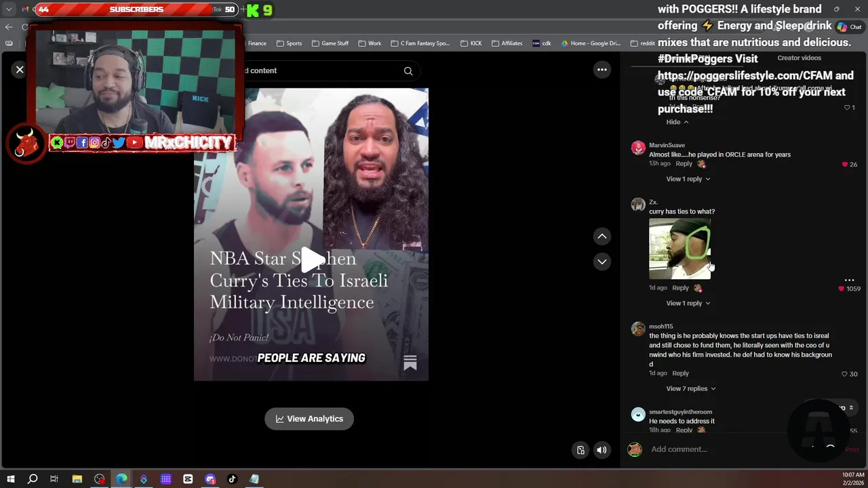Open the Work bookmarks folder
This screenshot has width=868, height=488.
pyautogui.click(x=369, y=43)
